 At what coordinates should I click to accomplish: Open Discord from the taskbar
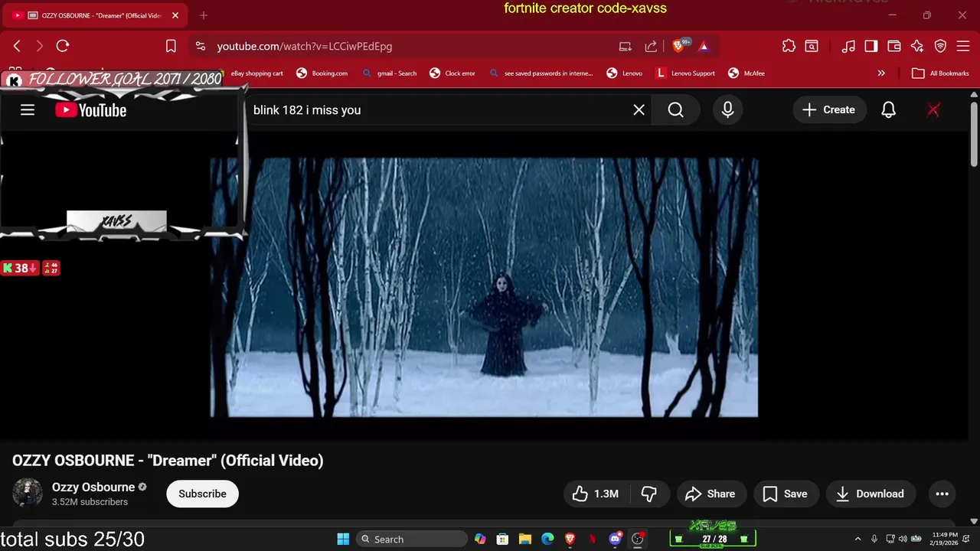(x=615, y=539)
